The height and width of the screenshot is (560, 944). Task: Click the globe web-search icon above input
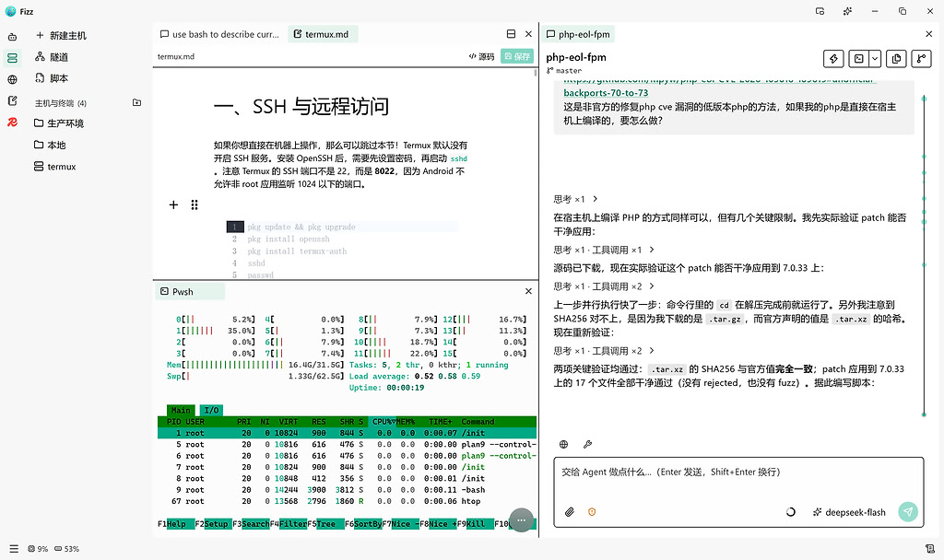[563, 445]
